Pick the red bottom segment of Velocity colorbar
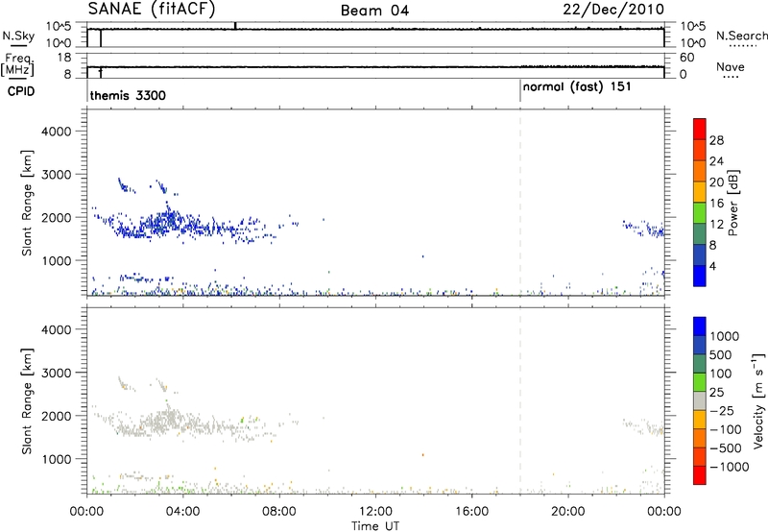 [x=700, y=475]
